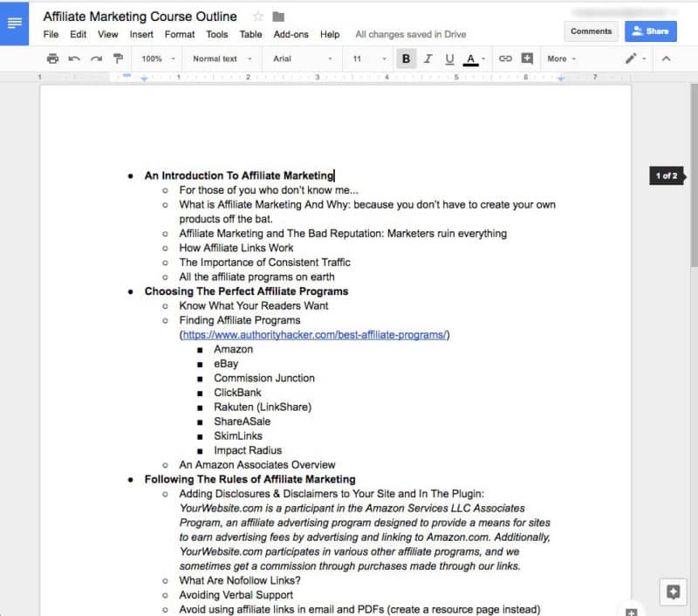Image resolution: width=698 pixels, height=616 pixels.
Task: Open the Tools menu
Action: point(216,34)
